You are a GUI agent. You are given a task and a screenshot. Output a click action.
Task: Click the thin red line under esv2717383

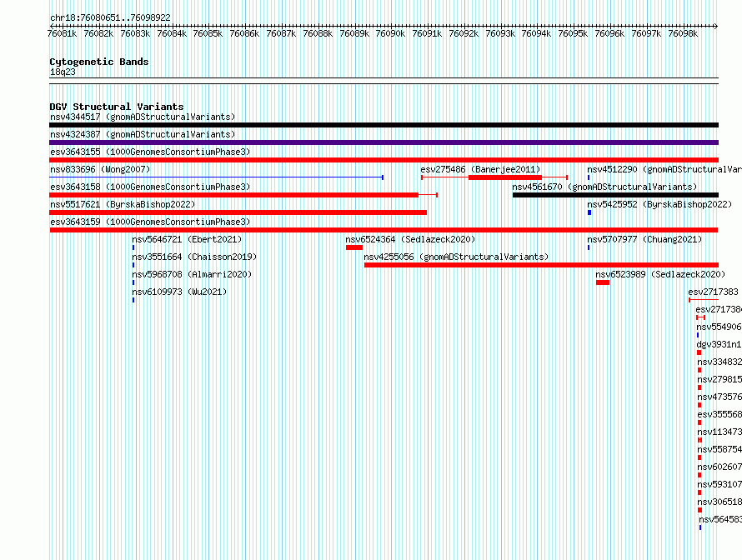point(704,300)
